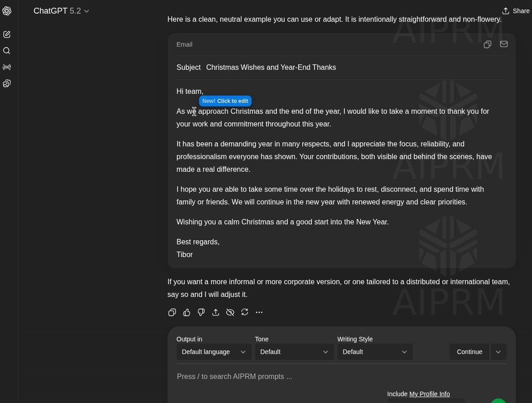Give the response a thumbs down
Image resolution: width=532 pixels, height=403 pixels.
(x=201, y=312)
